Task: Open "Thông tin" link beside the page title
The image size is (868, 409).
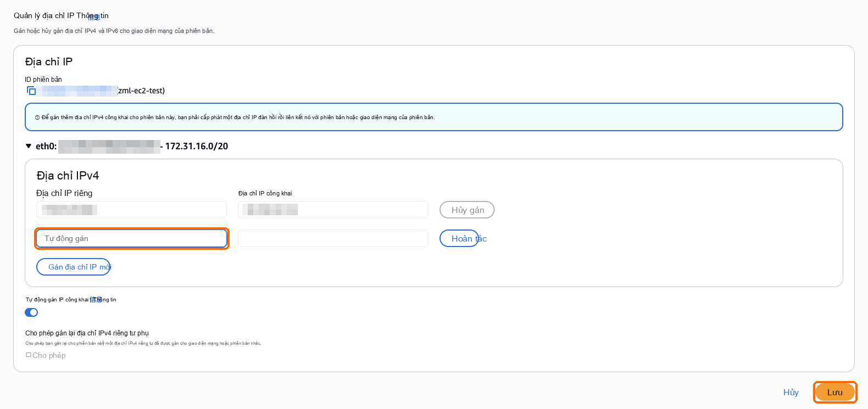Action: pyautogui.click(x=93, y=16)
